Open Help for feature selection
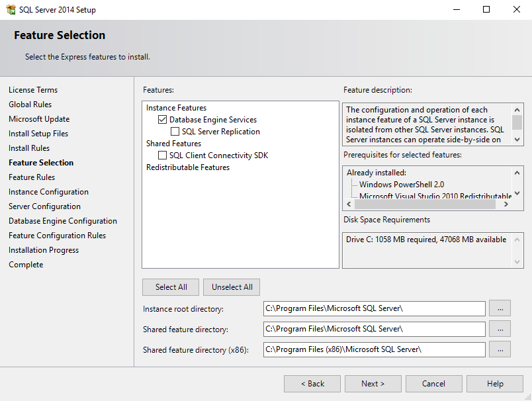Screen dimensions: 532x401 tap(494, 384)
